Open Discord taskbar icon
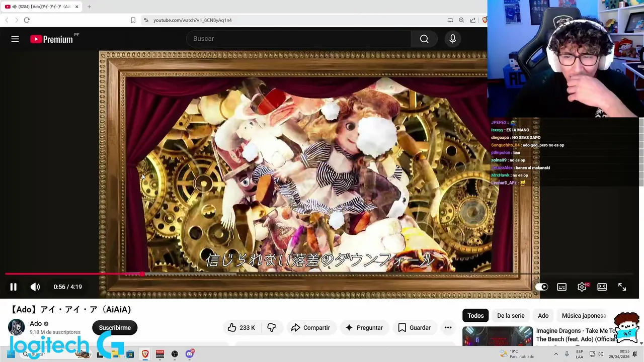Screen dimensions: 644x362 190,354
